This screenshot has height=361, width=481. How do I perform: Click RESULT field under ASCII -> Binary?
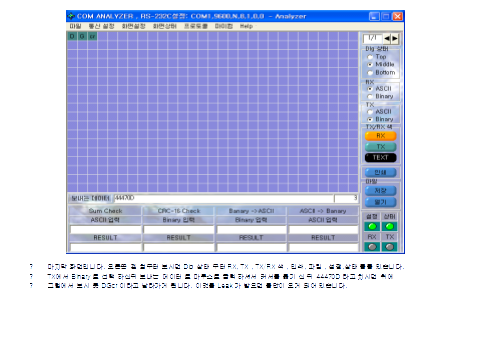point(323,247)
